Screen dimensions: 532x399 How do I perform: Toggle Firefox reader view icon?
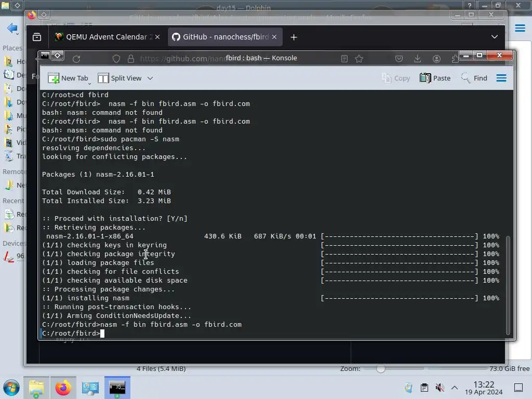point(344,59)
